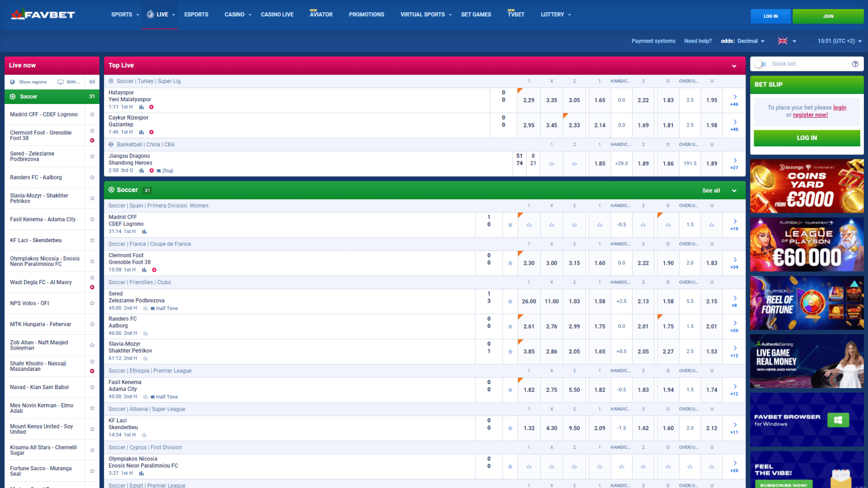This screenshot has height=488, width=868.
Task: Click live stream icon for Hatayspor match
Action: coord(151,107)
